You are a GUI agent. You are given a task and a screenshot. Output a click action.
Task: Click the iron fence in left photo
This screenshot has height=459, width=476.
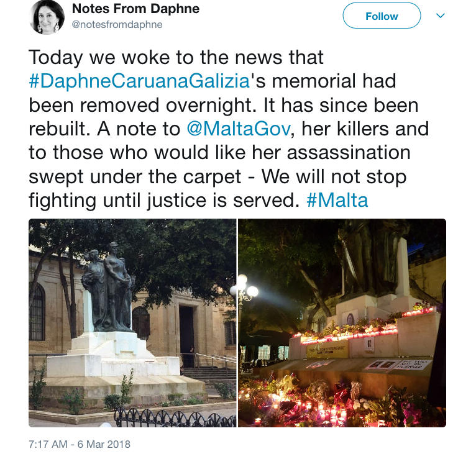pyautogui.click(x=175, y=416)
